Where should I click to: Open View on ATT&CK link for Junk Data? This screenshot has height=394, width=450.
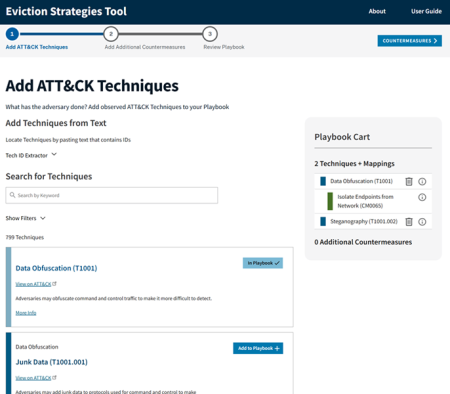(33, 378)
